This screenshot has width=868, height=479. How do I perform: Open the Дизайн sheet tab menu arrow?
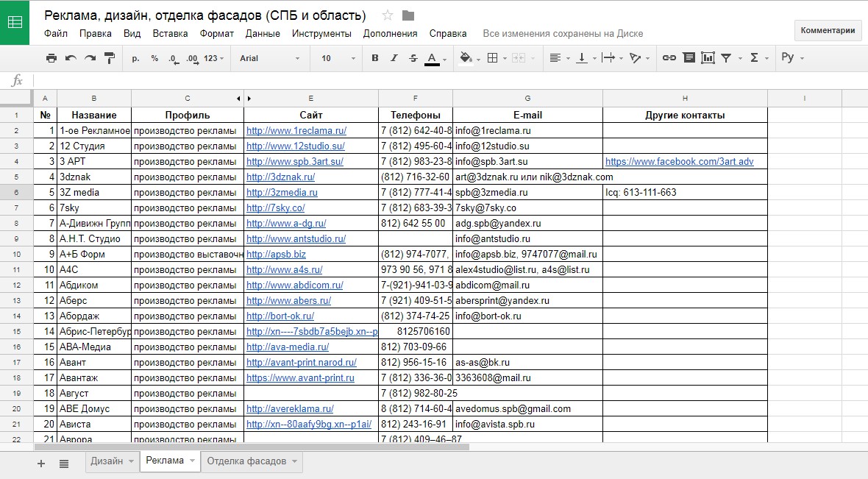coord(131,461)
